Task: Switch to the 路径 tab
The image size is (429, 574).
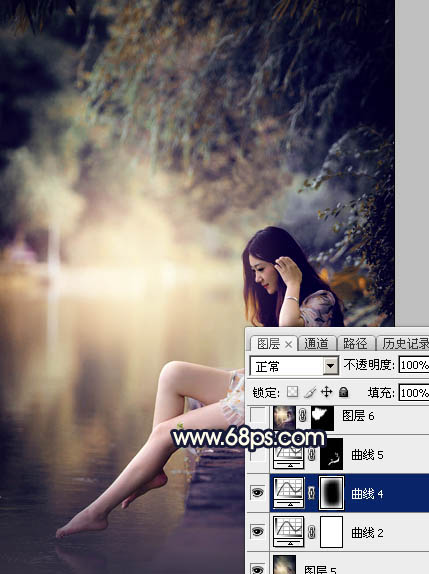Action: click(x=355, y=343)
